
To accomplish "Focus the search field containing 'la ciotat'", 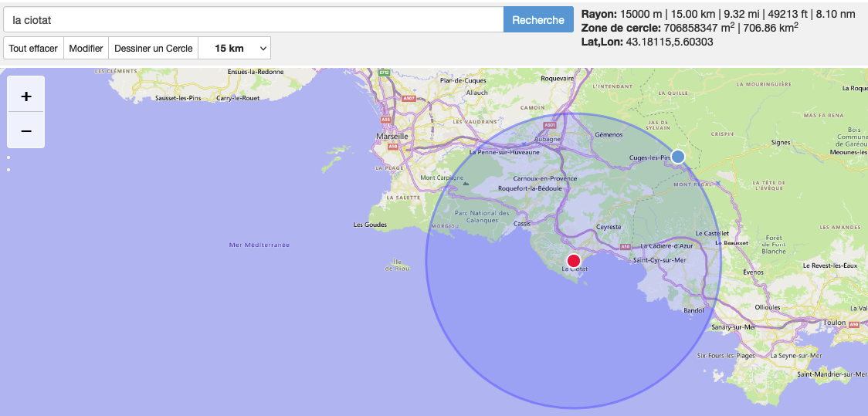I will coord(253,20).
